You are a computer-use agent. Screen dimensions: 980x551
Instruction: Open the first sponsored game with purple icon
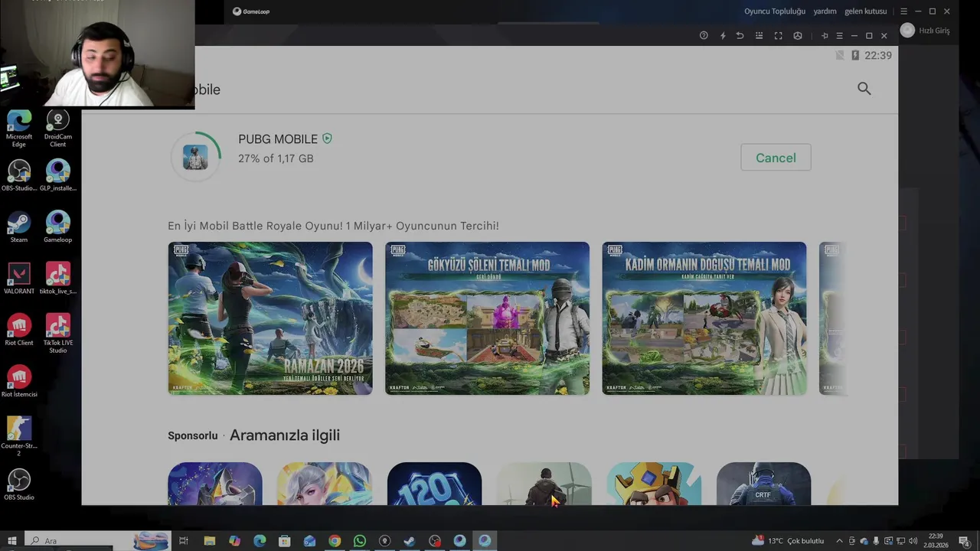[215, 484]
